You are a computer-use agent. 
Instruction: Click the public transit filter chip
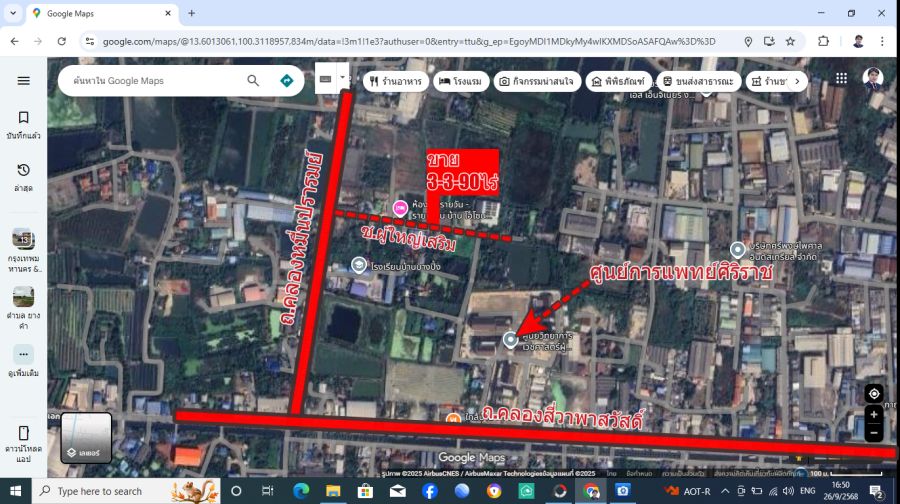click(x=698, y=81)
